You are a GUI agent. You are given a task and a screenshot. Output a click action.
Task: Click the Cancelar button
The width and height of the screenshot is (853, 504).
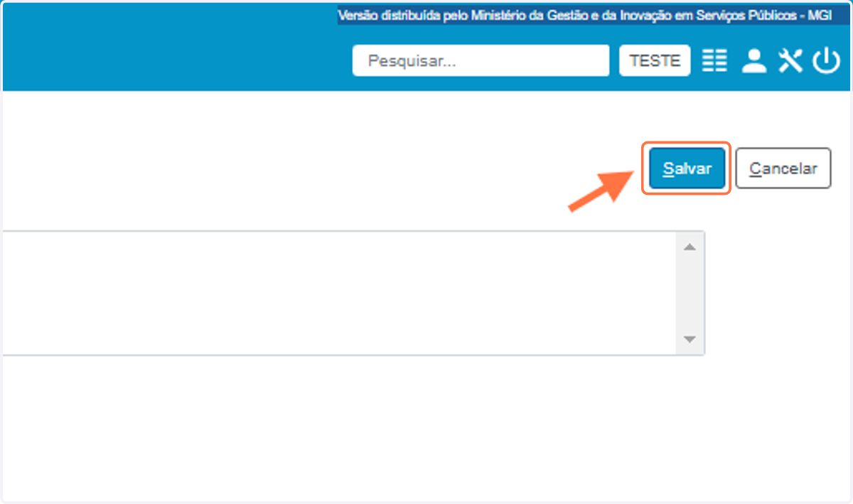click(783, 168)
